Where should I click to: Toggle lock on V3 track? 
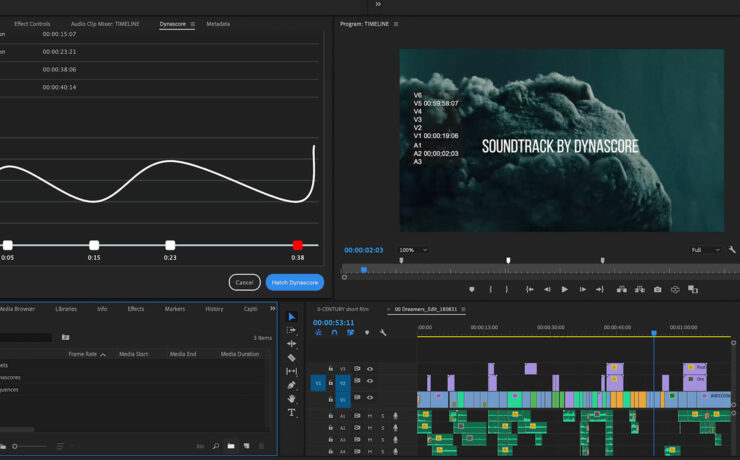[330, 369]
